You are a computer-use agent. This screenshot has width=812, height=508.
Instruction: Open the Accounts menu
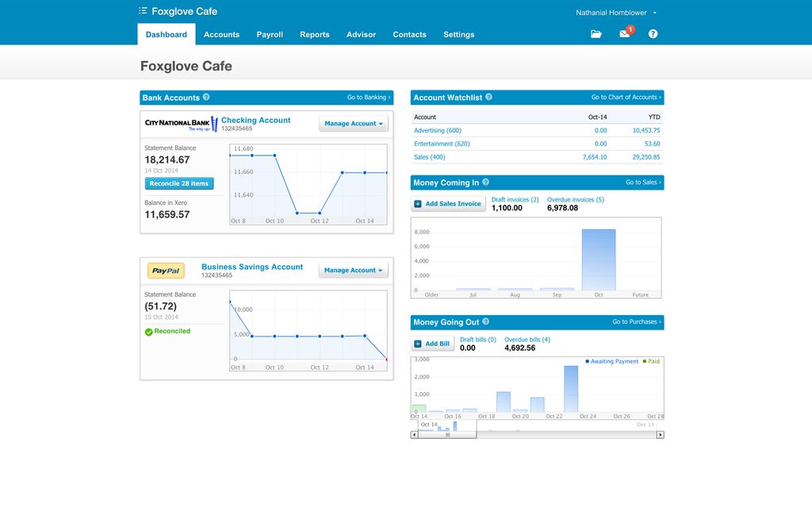pyautogui.click(x=222, y=34)
